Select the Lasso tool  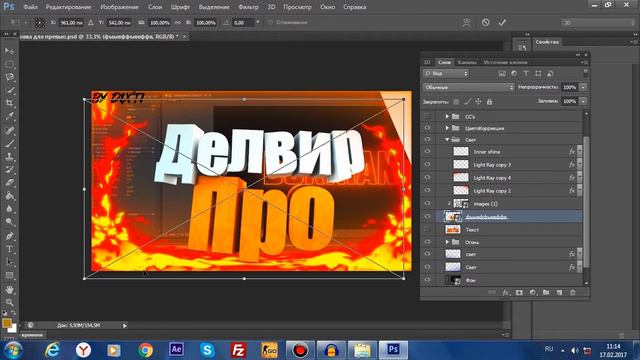tap(9, 77)
